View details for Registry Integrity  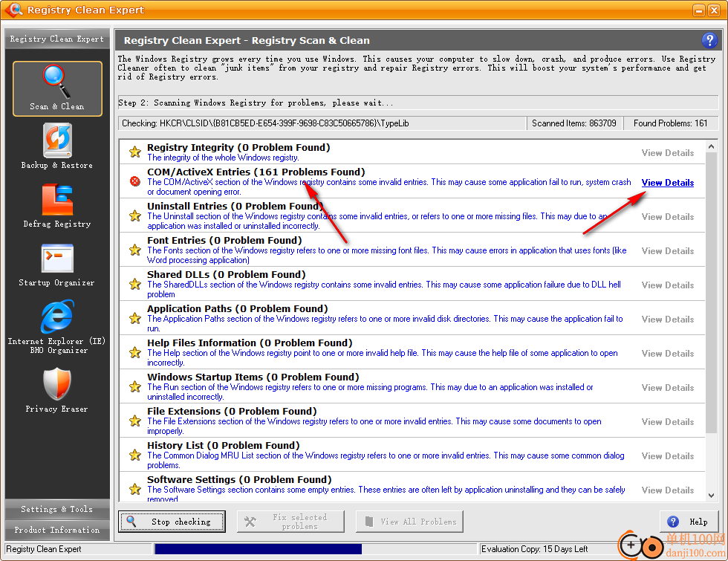pos(668,153)
